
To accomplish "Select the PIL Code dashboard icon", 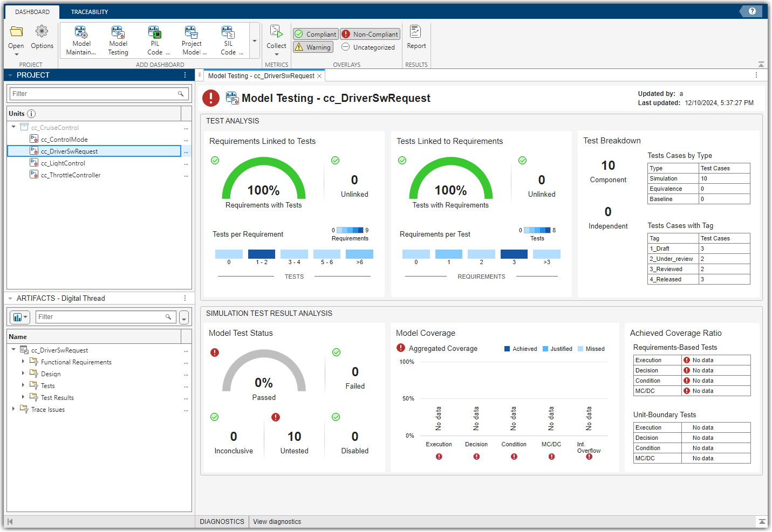I will [155, 33].
